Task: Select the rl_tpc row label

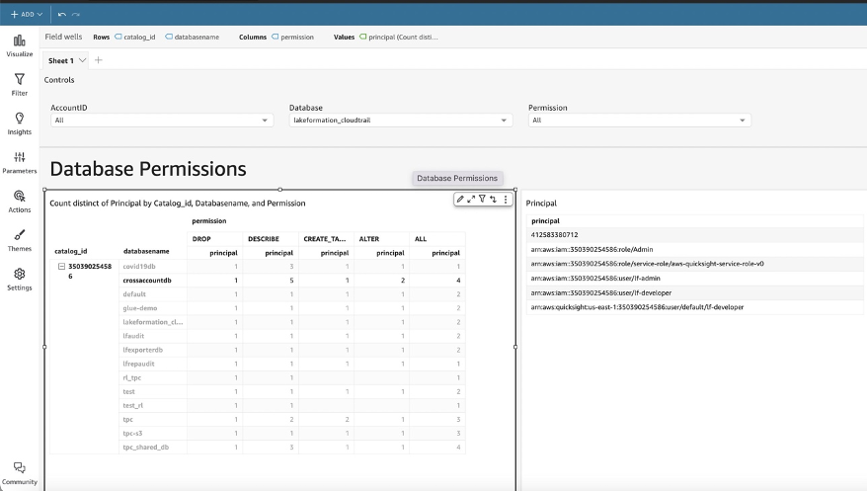Action: 131,377
